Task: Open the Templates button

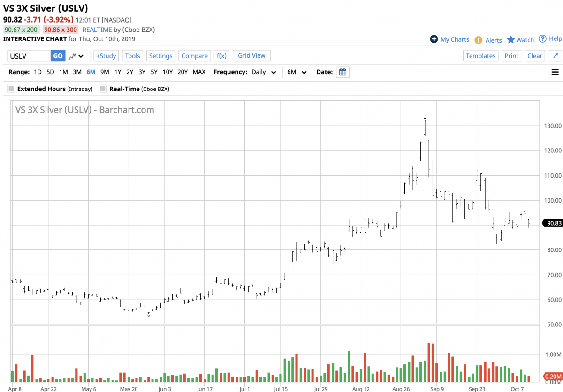Action: pyautogui.click(x=481, y=56)
